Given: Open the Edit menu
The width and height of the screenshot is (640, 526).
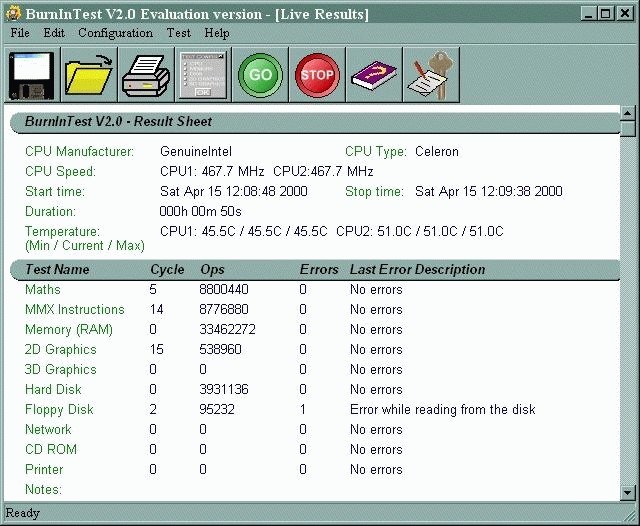Looking at the screenshot, I should point(54,33).
